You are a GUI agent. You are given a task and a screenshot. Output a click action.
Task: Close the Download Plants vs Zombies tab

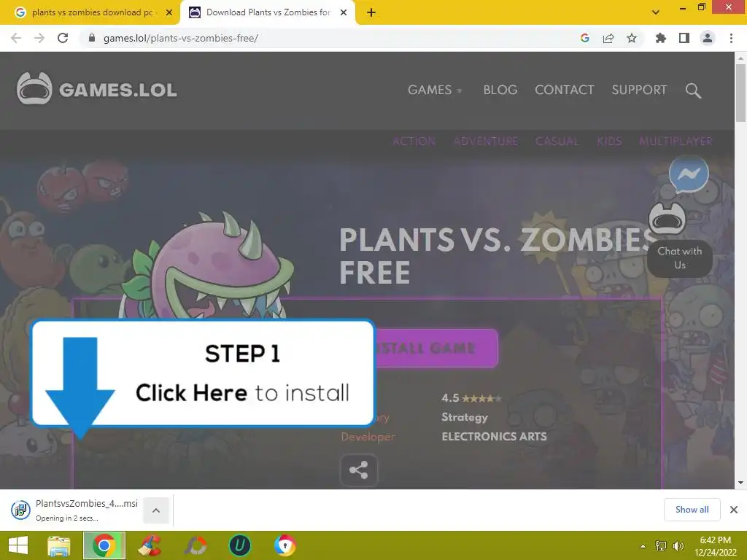point(344,13)
